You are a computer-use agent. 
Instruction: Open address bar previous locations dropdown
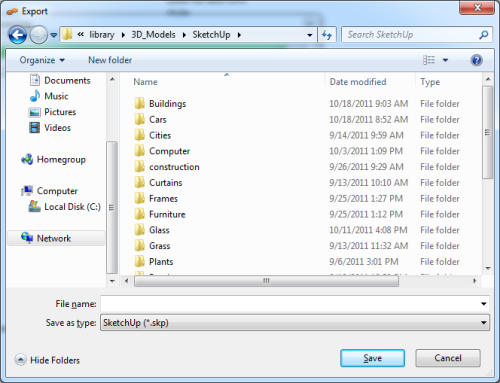pyautogui.click(x=310, y=35)
